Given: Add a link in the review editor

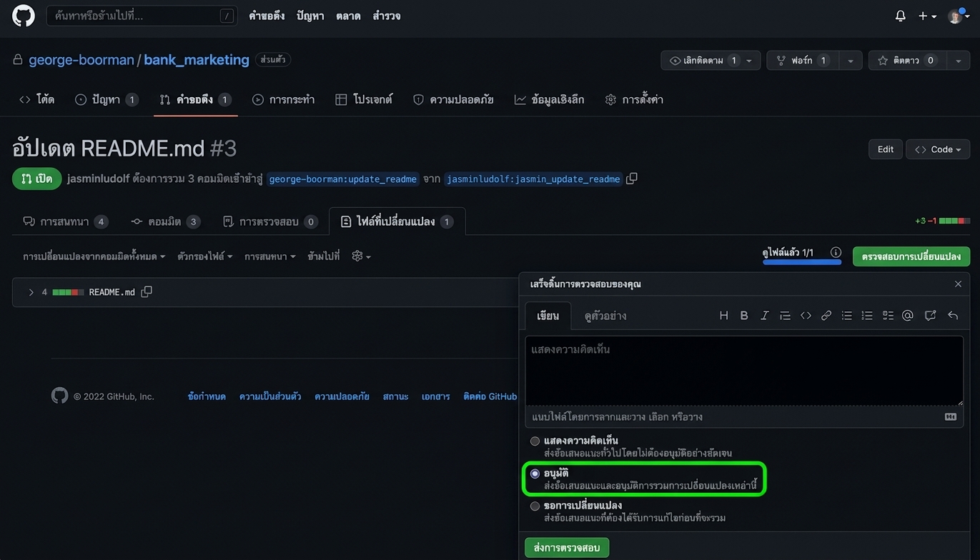Looking at the screenshot, I should pyautogui.click(x=826, y=316).
